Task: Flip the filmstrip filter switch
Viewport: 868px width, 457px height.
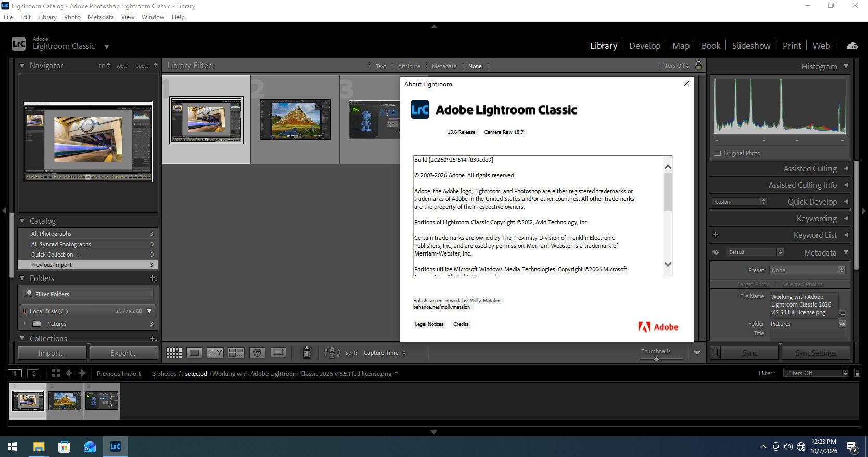Action: coord(857,373)
